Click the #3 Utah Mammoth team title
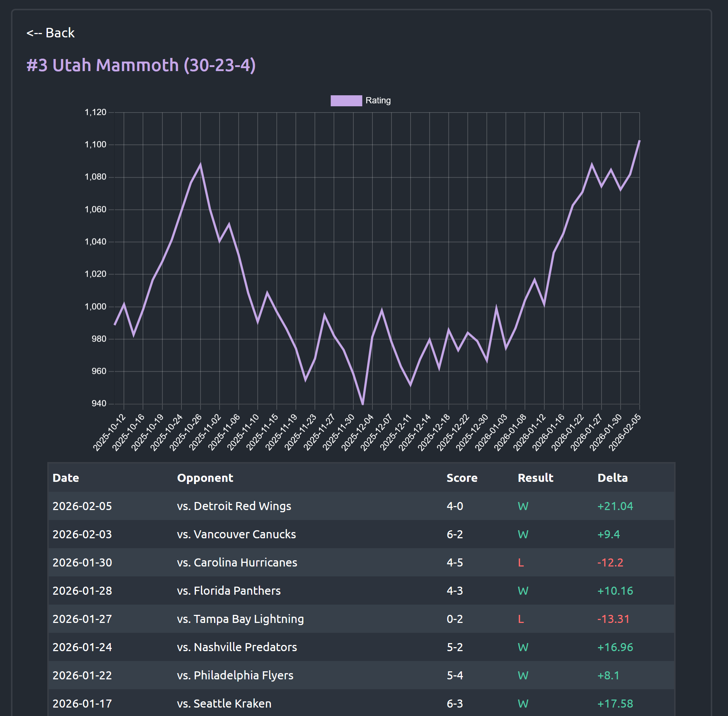This screenshot has height=716, width=728. coord(140,66)
